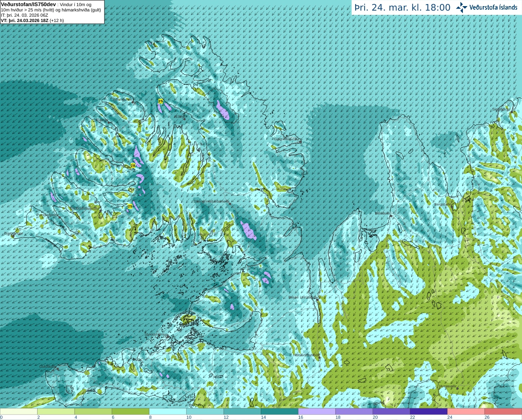Click the Bolungarvík station dot
The height and width of the screenshot is (420, 522).
133,102
